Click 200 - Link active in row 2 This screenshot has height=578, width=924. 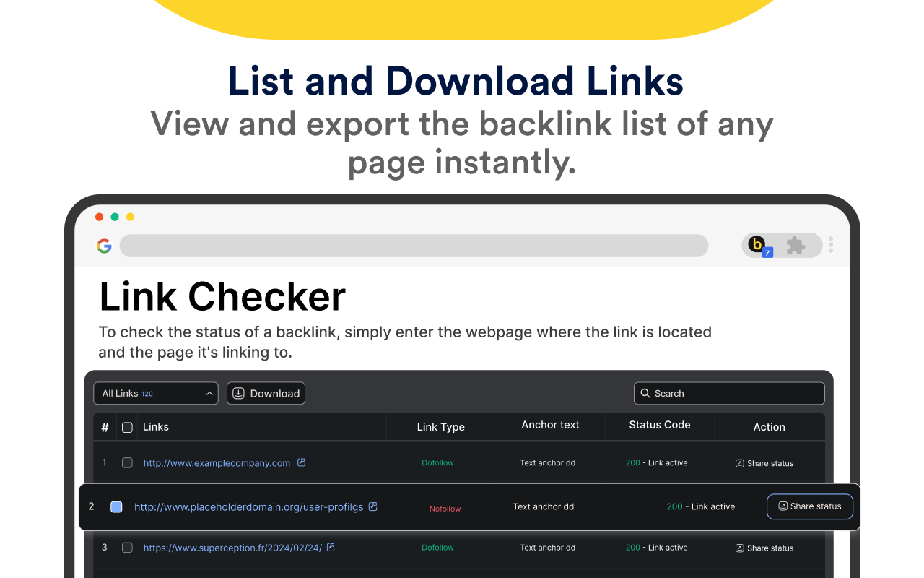[701, 506]
